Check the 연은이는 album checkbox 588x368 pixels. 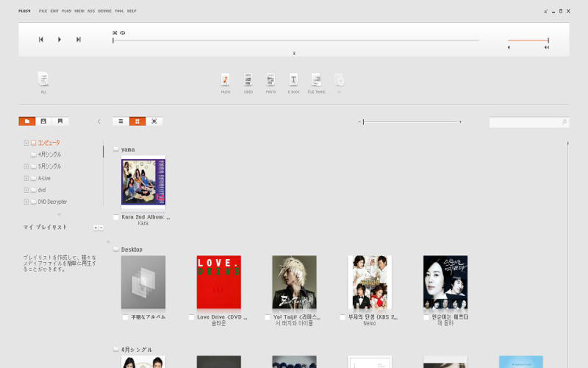click(x=426, y=317)
